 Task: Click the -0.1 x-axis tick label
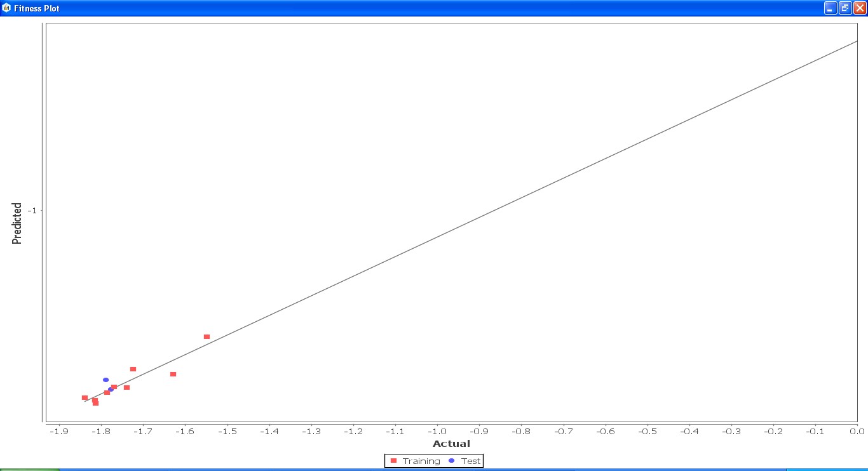[x=815, y=432]
